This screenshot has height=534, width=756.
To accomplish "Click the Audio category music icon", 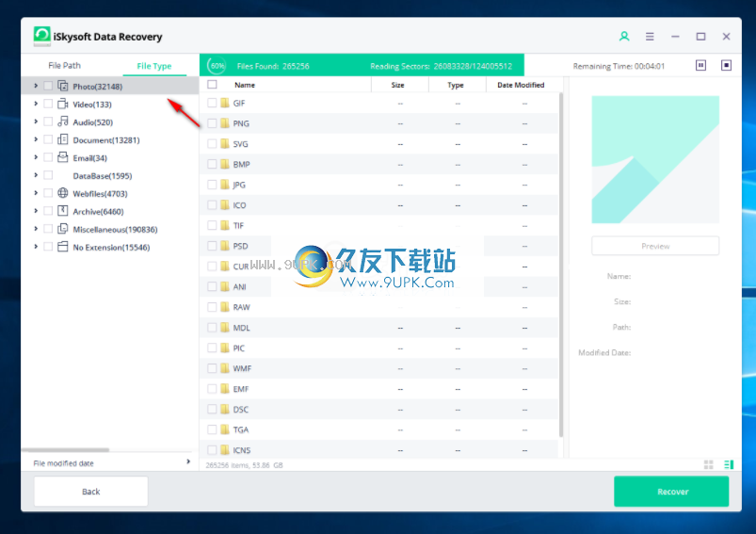I will 63,121.
